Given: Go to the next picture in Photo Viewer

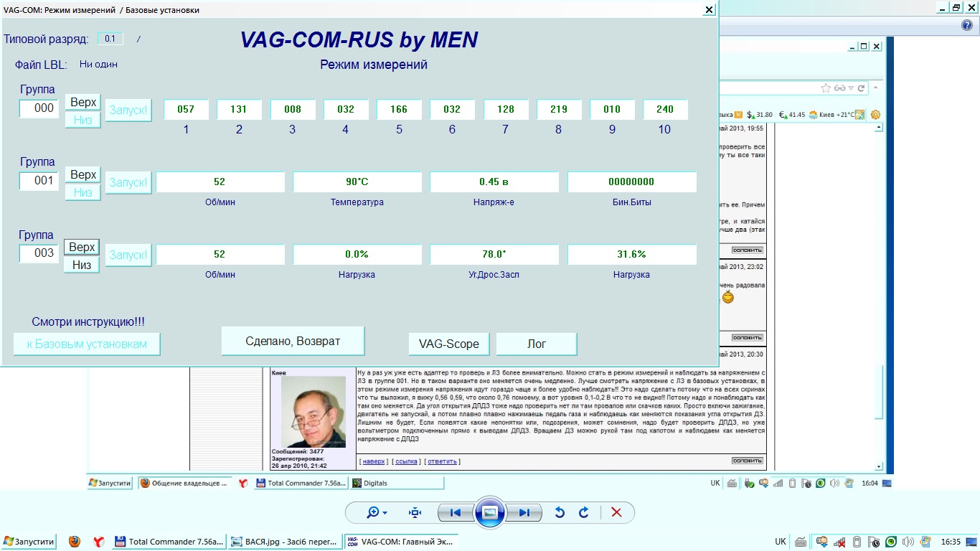Looking at the screenshot, I should [x=524, y=512].
